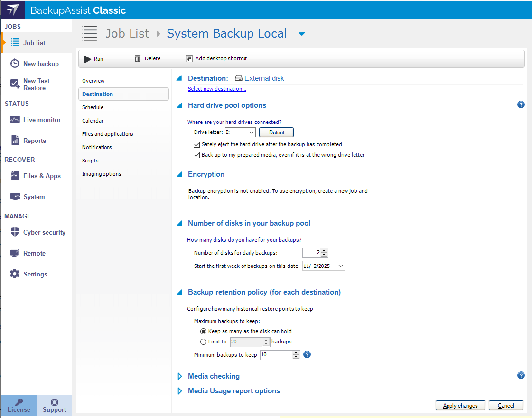Select the Limit to backups radio option
This screenshot has height=418, width=532.
(x=204, y=342)
